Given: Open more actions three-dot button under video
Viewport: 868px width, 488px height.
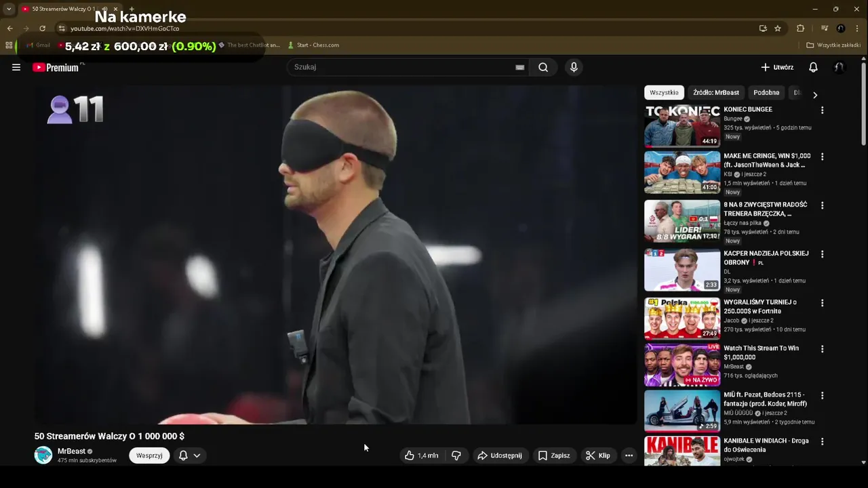Looking at the screenshot, I should click(x=629, y=455).
